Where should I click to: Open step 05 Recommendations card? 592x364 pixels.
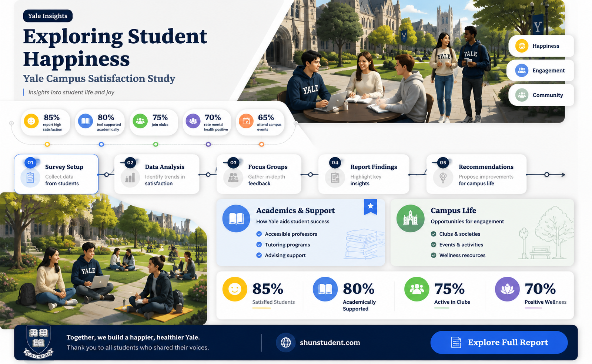coord(476,174)
